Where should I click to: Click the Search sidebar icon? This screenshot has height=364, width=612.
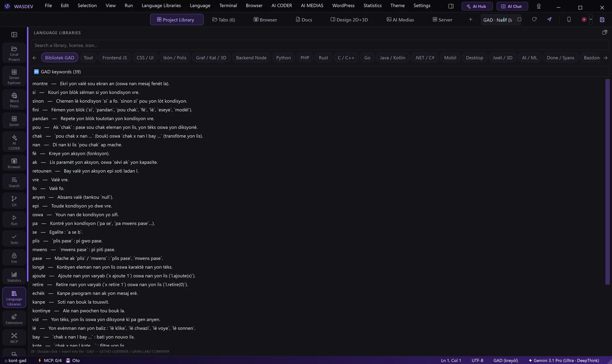(x=14, y=182)
